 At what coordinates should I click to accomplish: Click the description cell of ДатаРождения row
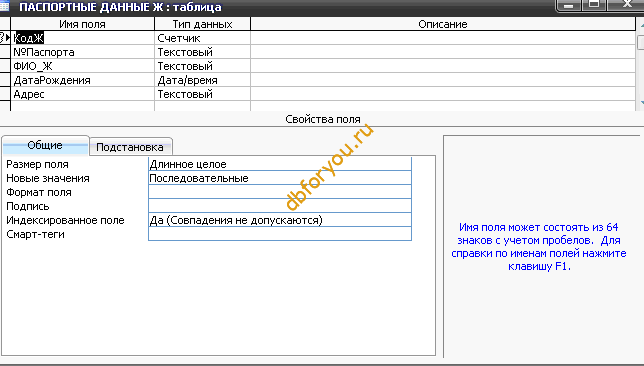(443, 80)
